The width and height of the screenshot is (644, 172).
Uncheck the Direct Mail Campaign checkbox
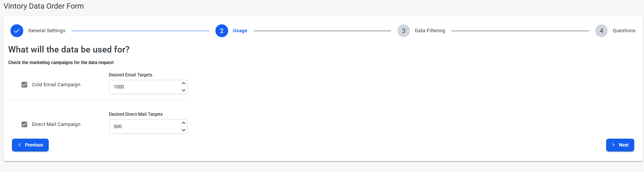coord(24,124)
